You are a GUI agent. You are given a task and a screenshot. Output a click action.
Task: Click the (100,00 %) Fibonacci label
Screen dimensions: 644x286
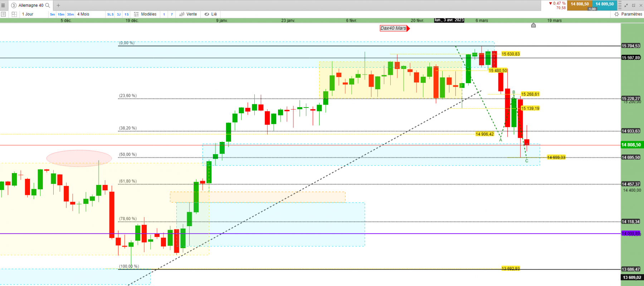coord(129,266)
